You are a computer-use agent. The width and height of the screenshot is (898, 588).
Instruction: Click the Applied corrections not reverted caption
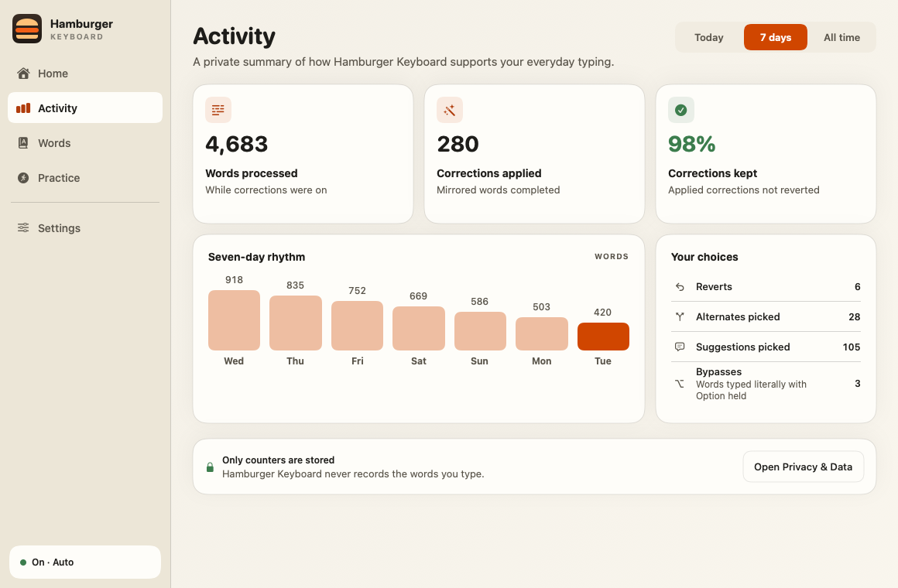click(x=743, y=190)
